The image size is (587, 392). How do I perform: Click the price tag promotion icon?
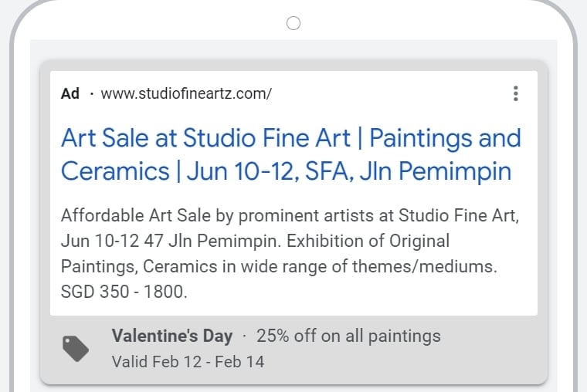pyautogui.click(x=76, y=349)
